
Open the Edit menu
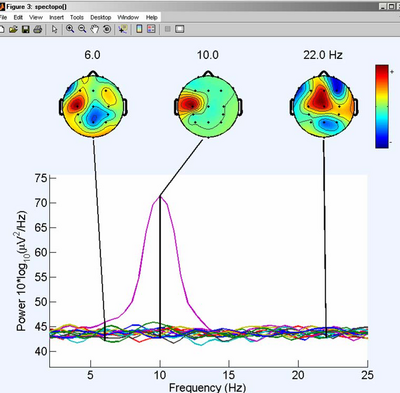[18, 17]
